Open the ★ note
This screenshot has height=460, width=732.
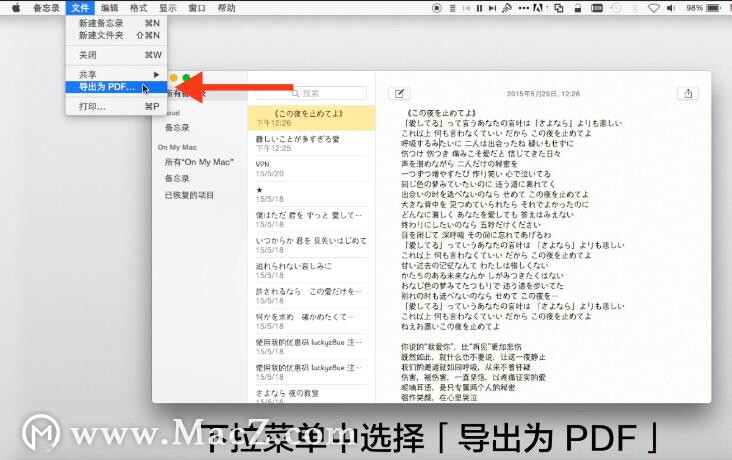[x=311, y=194]
